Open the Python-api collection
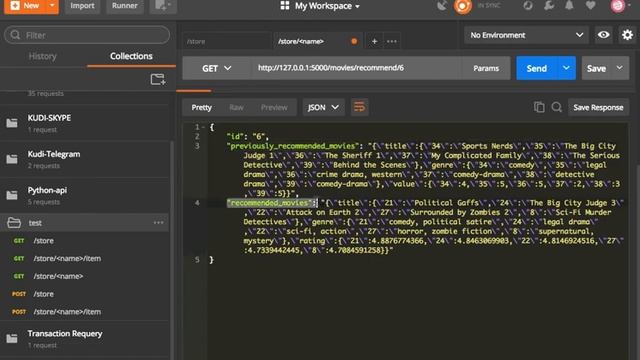 (x=85, y=195)
